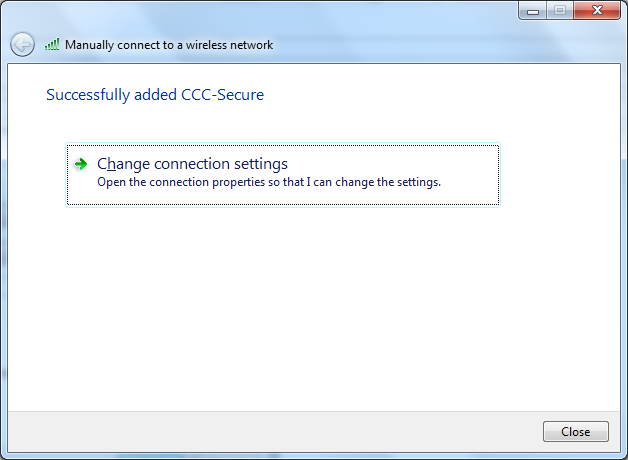Click the Close button in the footer

pyautogui.click(x=576, y=432)
